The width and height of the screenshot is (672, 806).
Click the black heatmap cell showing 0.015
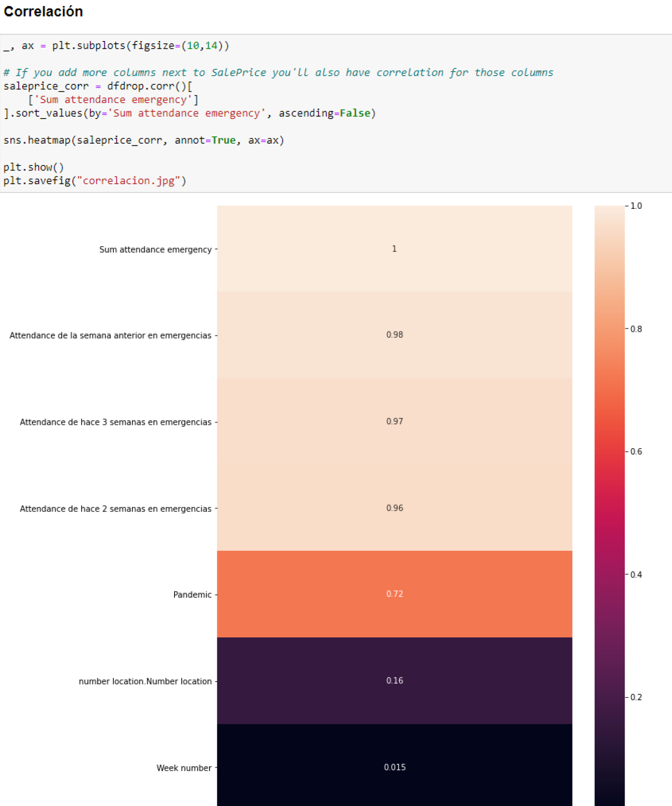[394, 767]
